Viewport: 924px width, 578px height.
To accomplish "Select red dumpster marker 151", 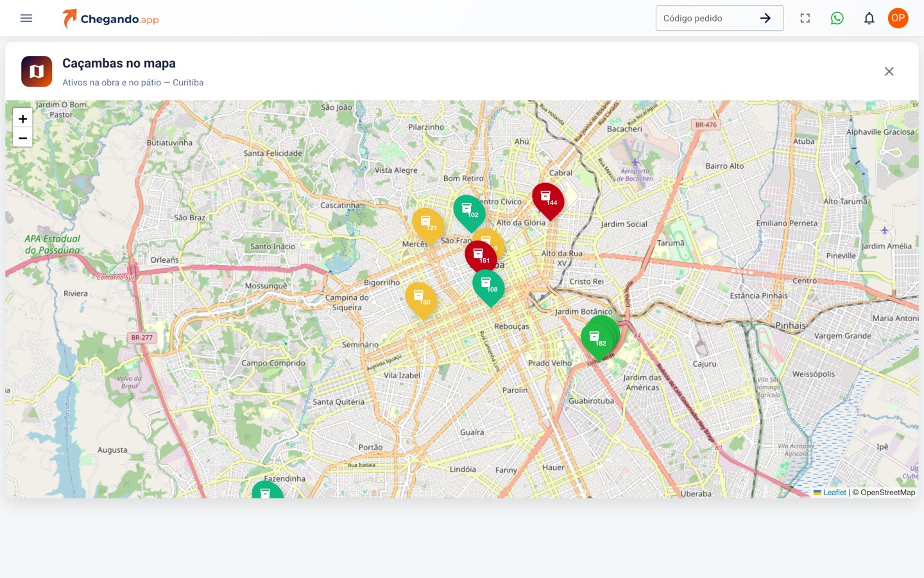I will (481, 257).
